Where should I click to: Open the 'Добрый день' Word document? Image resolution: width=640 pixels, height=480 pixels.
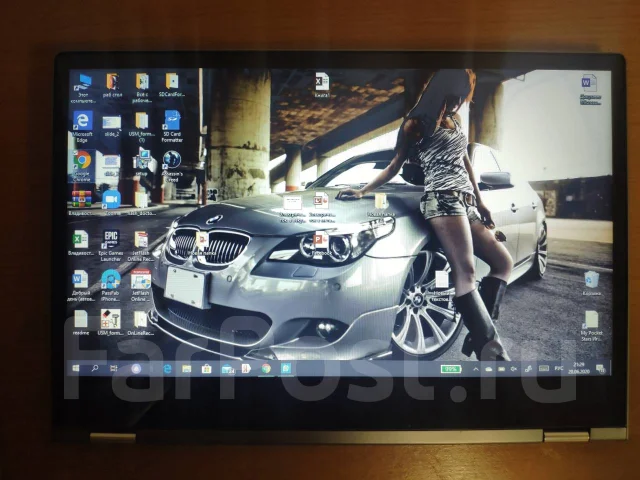coord(81,285)
